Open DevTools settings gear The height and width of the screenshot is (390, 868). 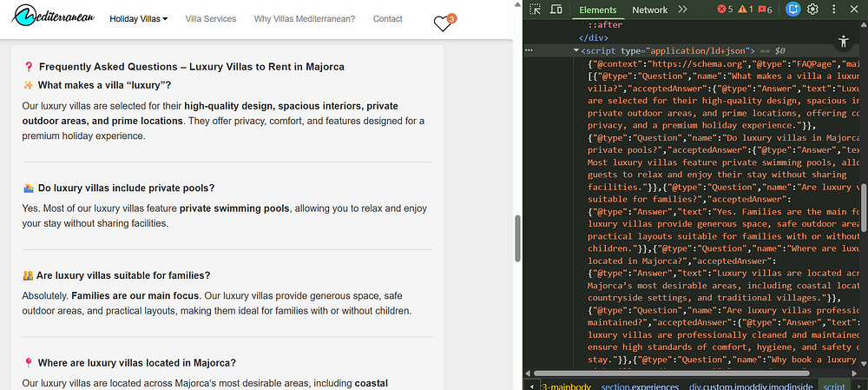point(812,10)
